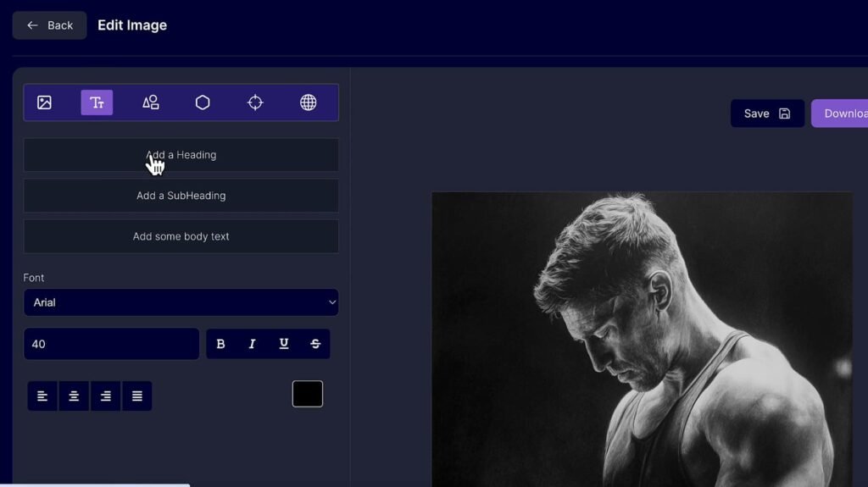Image resolution: width=868 pixels, height=487 pixels.
Task: Center align the text
Action: (74, 396)
